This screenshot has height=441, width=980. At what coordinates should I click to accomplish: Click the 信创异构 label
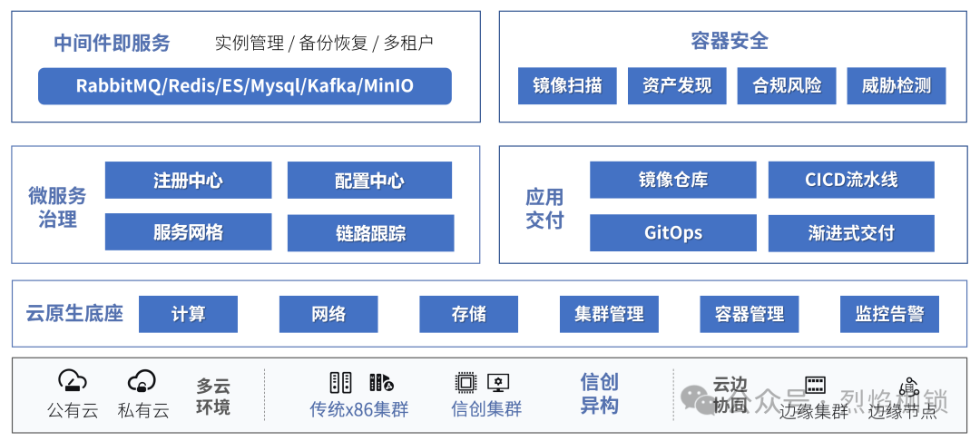600,394
